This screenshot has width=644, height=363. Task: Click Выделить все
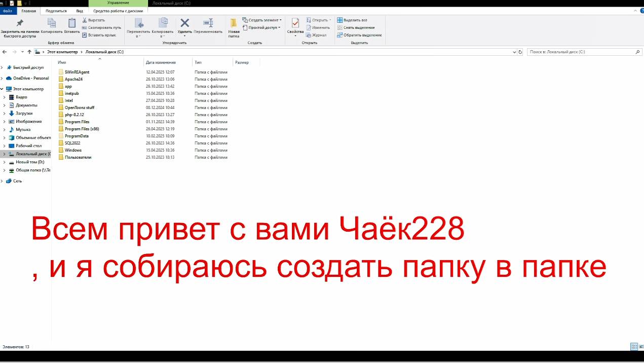352,20
